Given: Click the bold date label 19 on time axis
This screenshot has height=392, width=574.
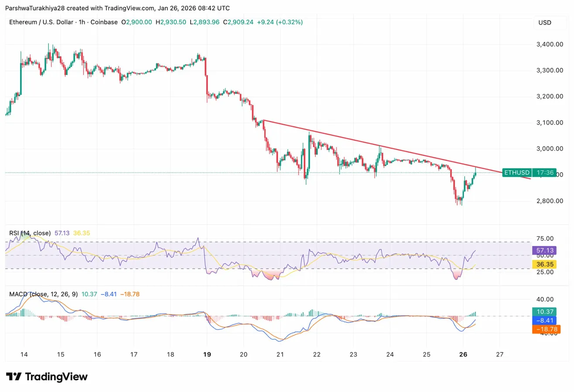Looking at the screenshot, I should tap(207, 354).
